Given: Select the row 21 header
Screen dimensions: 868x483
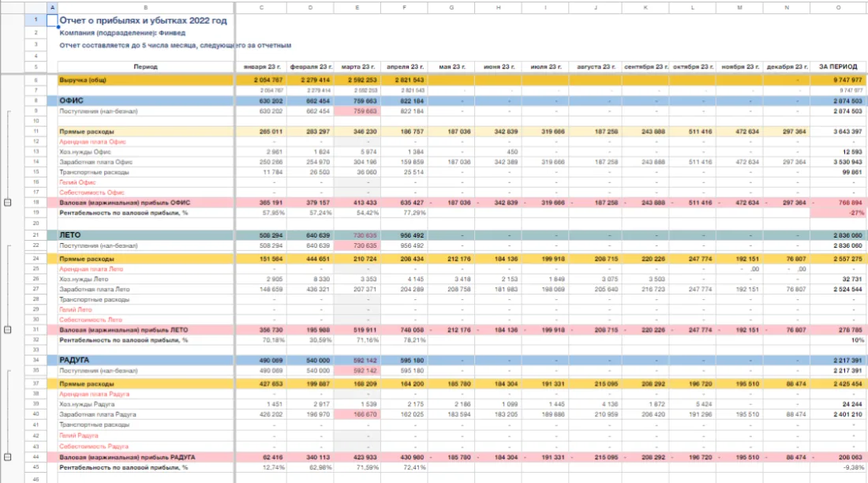Looking at the screenshot, I should 36,235.
